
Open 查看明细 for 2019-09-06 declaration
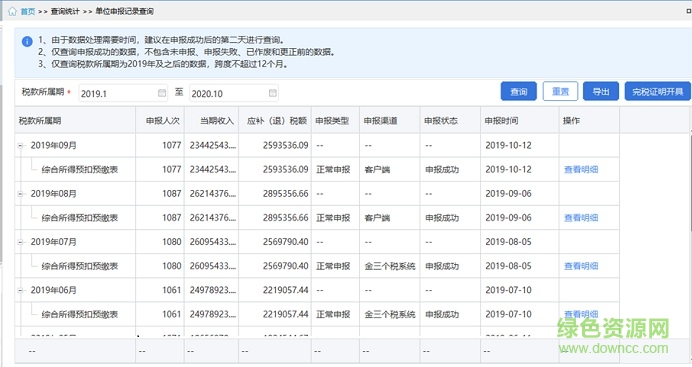point(581,218)
